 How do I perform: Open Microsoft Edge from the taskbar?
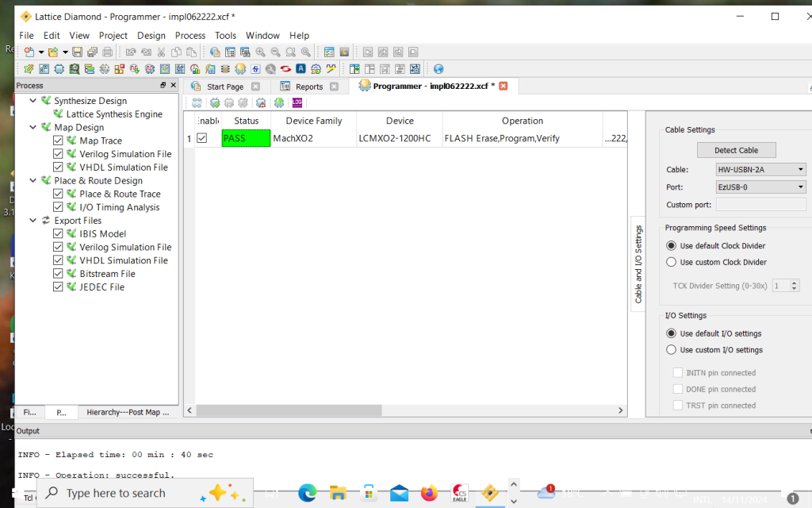(x=307, y=492)
